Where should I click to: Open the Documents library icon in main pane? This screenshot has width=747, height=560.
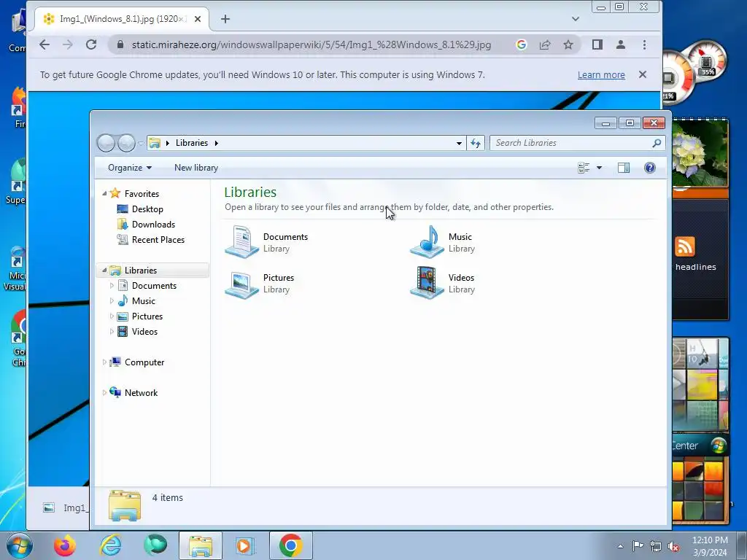click(x=241, y=242)
